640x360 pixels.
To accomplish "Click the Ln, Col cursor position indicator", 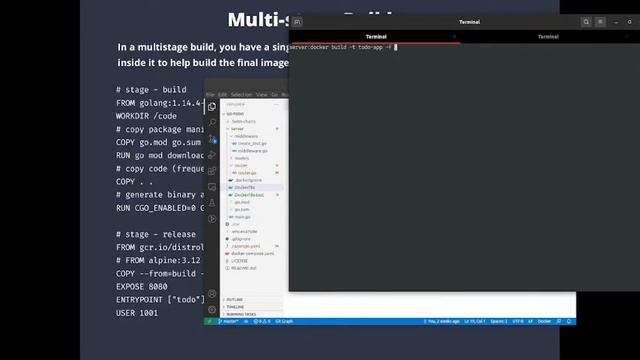I will pyautogui.click(x=474, y=322).
